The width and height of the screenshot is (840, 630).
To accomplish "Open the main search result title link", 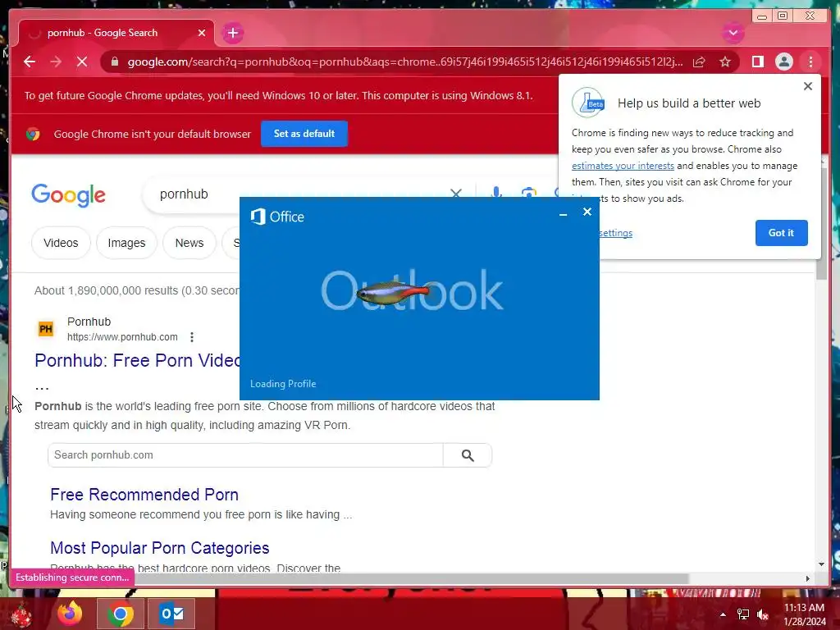I will point(138,361).
